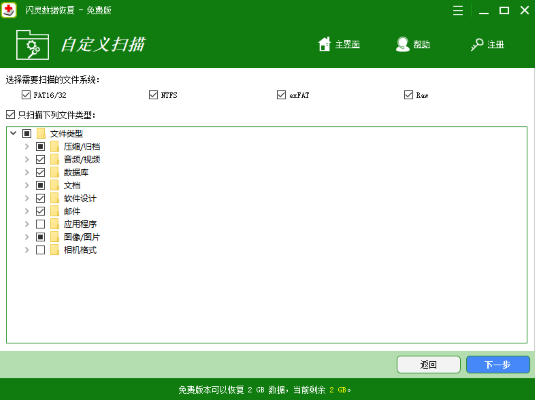Disable the exFAT checkbox
The image size is (535, 400).
tap(281, 95)
